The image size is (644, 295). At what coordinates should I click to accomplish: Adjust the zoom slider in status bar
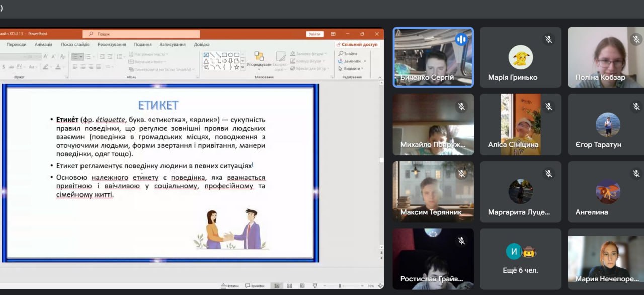click(340, 286)
